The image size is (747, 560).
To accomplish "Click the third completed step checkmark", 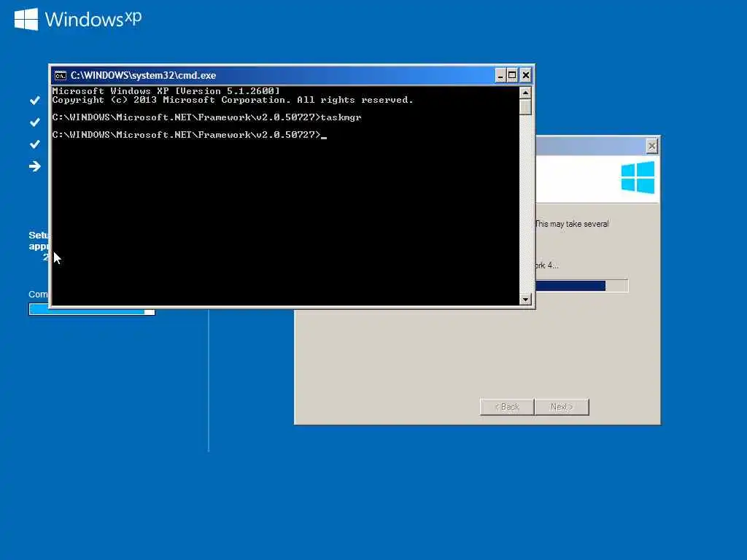I will coord(35,144).
